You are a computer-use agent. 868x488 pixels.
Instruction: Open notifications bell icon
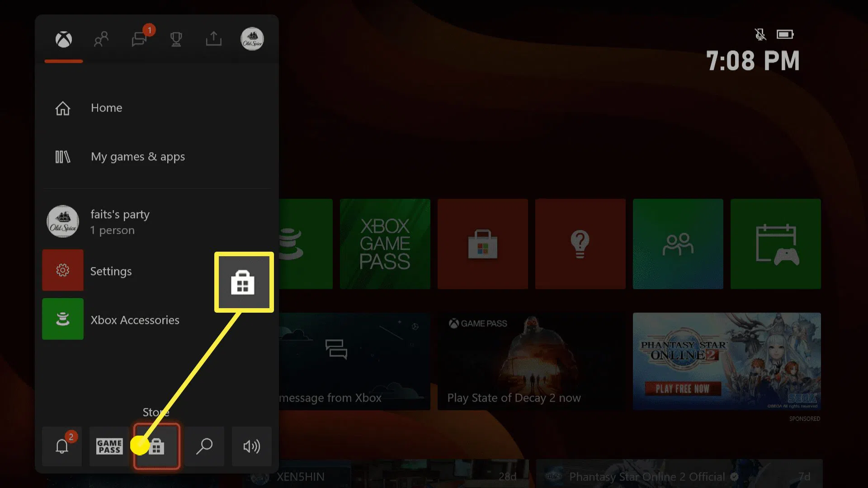62,446
